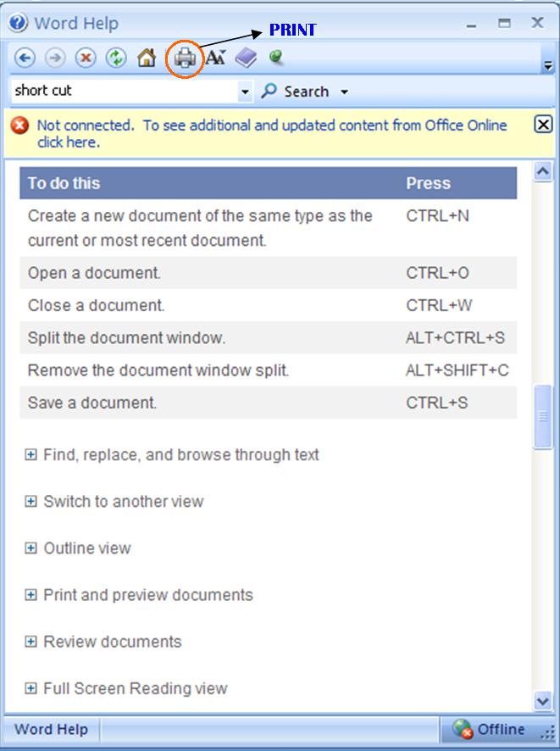The height and width of the screenshot is (751, 560).
Task: Click the Back arrow toolbar icon
Action: pos(25,58)
